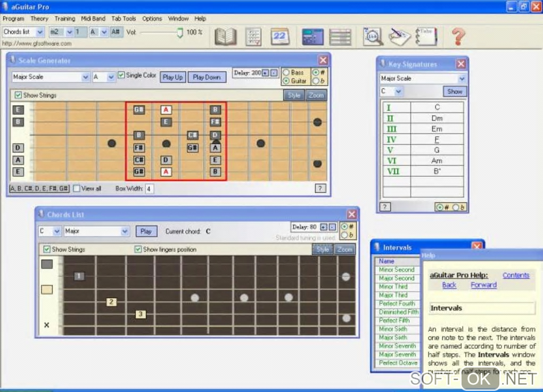The width and height of the screenshot is (543, 392).
Task: Close the Key Signatures window
Action: coord(461,64)
